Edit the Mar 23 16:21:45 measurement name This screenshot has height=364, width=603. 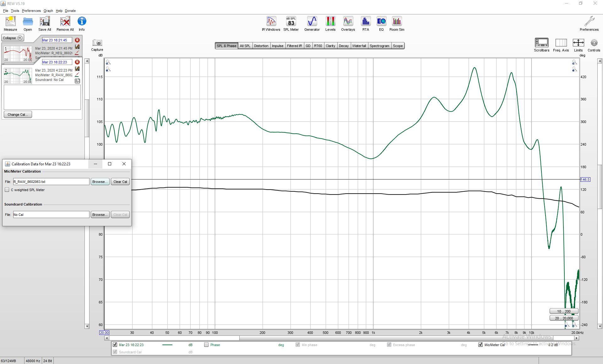coord(57,40)
